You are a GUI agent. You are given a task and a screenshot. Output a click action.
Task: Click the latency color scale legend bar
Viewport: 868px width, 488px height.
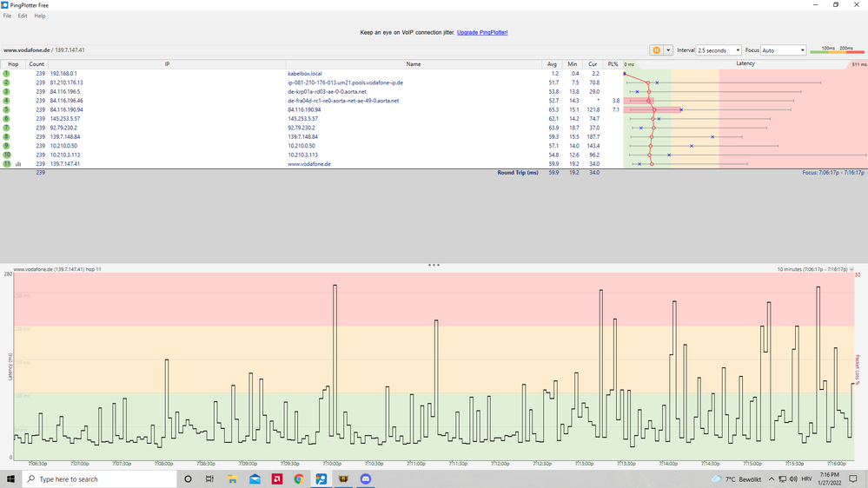[x=837, y=50]
